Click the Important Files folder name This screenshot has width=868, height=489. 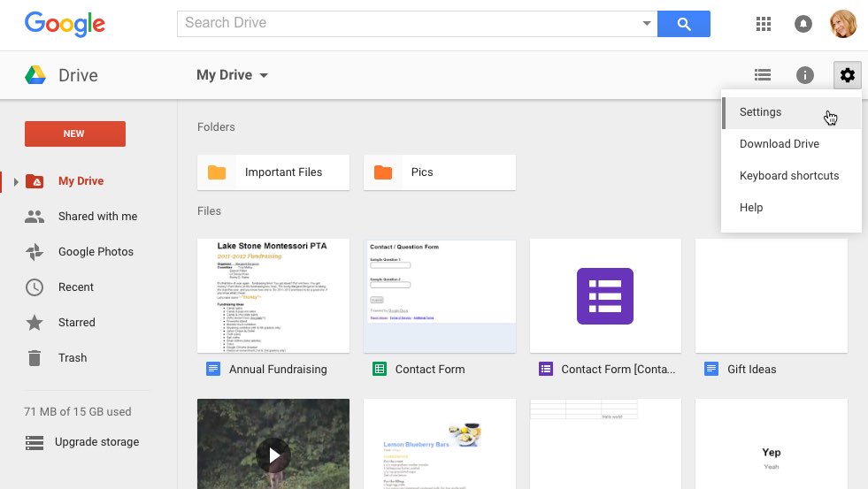tap(283, 172)
